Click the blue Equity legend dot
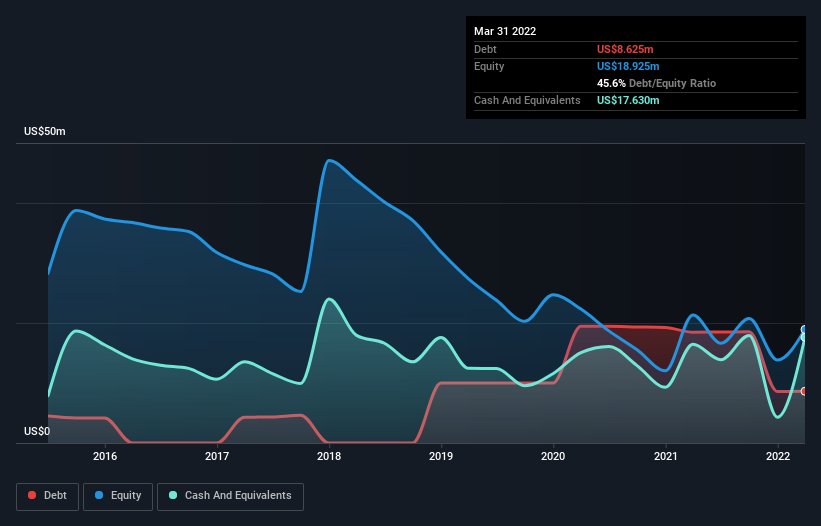Viewport: 821px width, 526px height. 99,495
